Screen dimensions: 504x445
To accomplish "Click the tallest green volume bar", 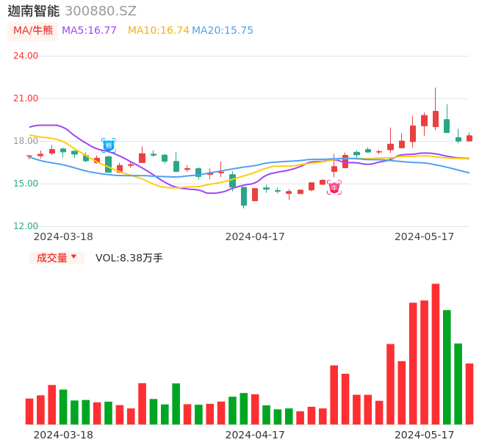I will (447, 367).
